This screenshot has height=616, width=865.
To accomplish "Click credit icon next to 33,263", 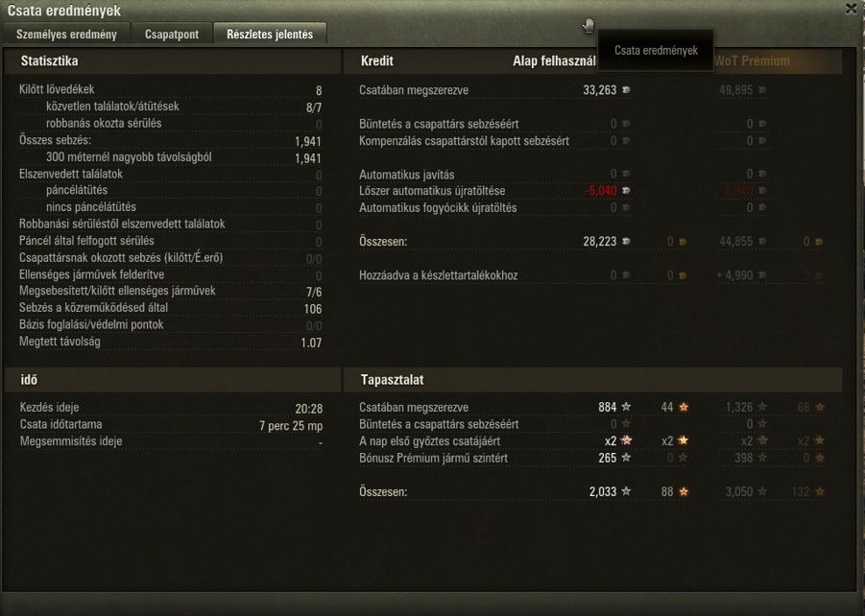I will [626, 90].
